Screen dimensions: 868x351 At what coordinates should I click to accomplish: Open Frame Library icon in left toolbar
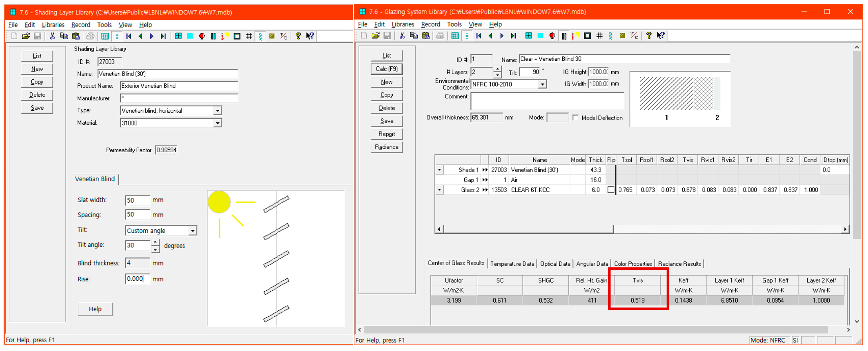click(x=237, y=36)
